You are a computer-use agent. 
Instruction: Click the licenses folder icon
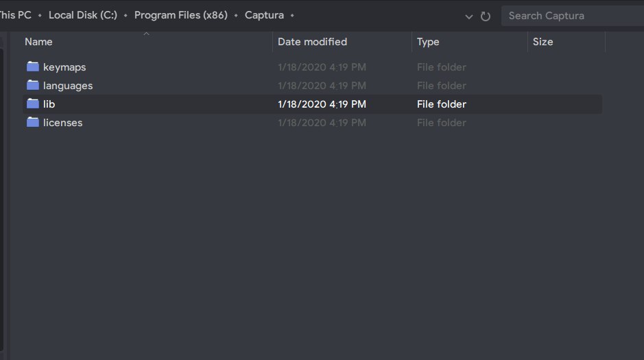click(x=33, y=122)
